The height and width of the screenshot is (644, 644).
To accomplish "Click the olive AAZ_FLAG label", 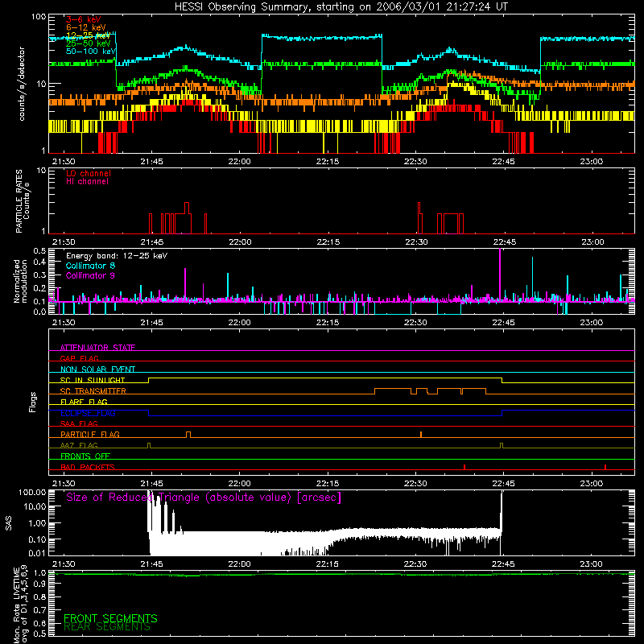I will [79, 445].
